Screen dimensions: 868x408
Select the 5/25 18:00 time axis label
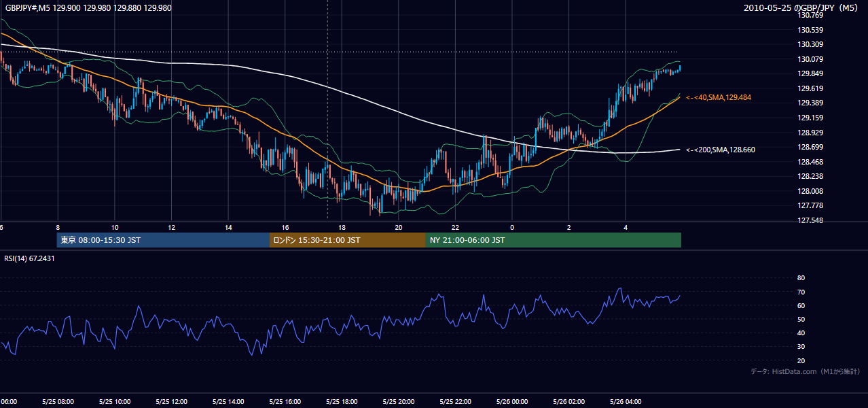pos(342,402)
